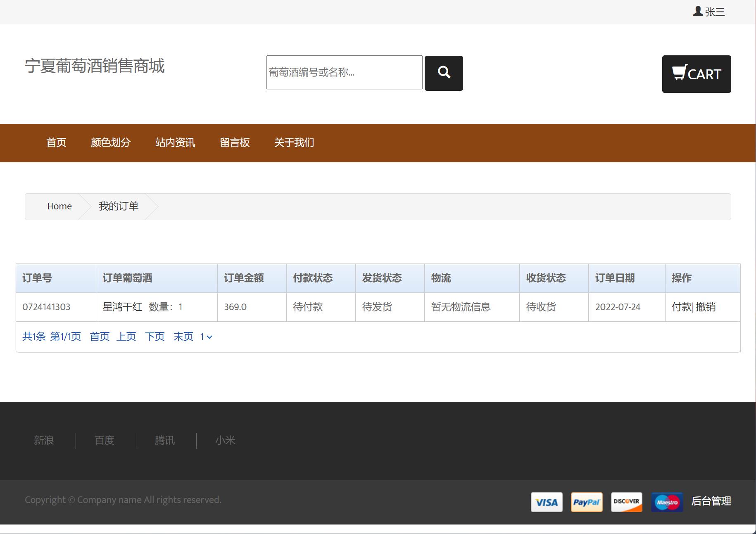
Task: Open the 颜色划分 menu item
Action: click(111, 142)
